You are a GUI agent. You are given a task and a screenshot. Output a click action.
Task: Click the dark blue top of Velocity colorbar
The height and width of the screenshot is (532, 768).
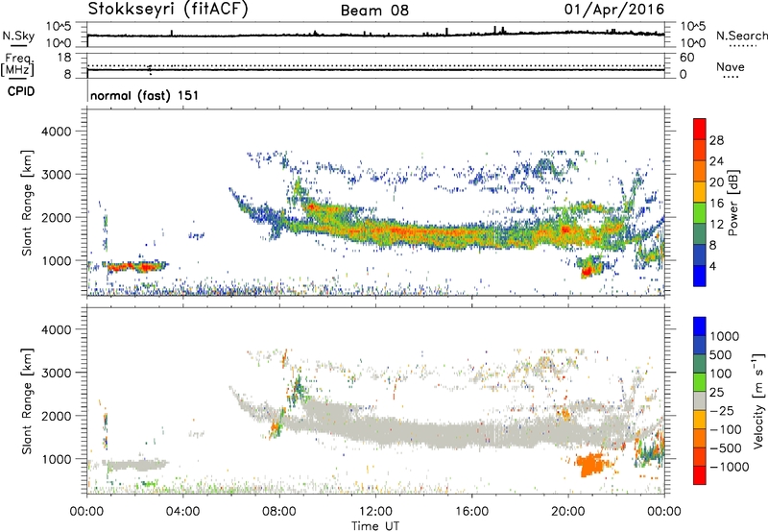coord(700,326)
